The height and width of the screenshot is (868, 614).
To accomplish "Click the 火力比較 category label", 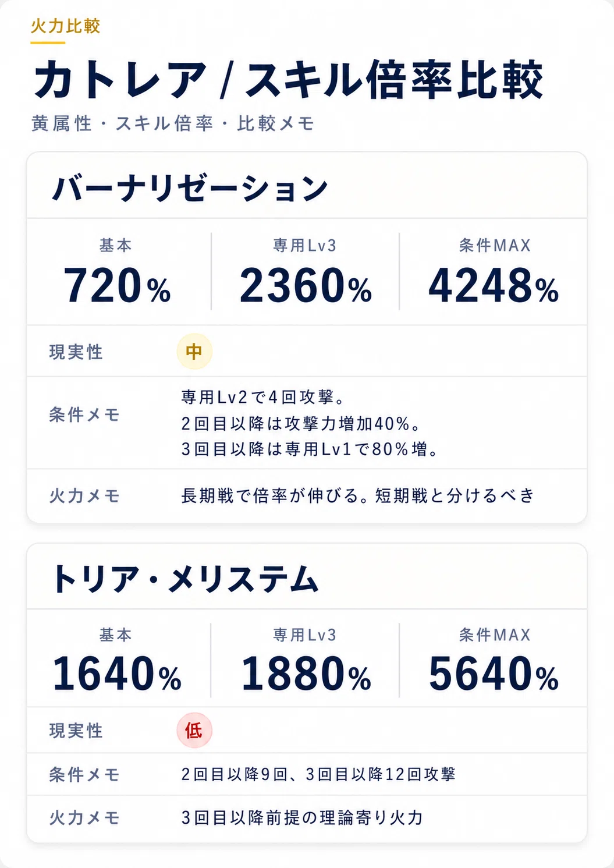I will [65, 26].
